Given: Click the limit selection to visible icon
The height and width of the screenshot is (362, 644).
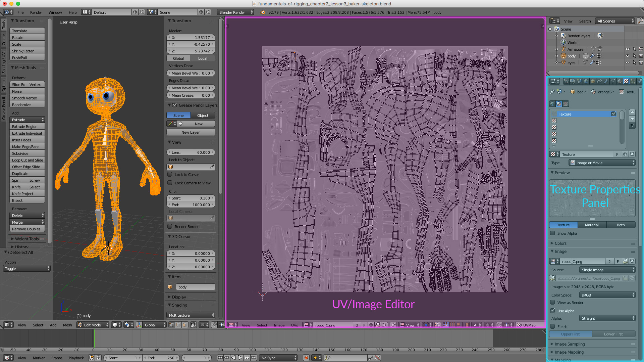Looking at the screenshot, I should coord(194,325).
